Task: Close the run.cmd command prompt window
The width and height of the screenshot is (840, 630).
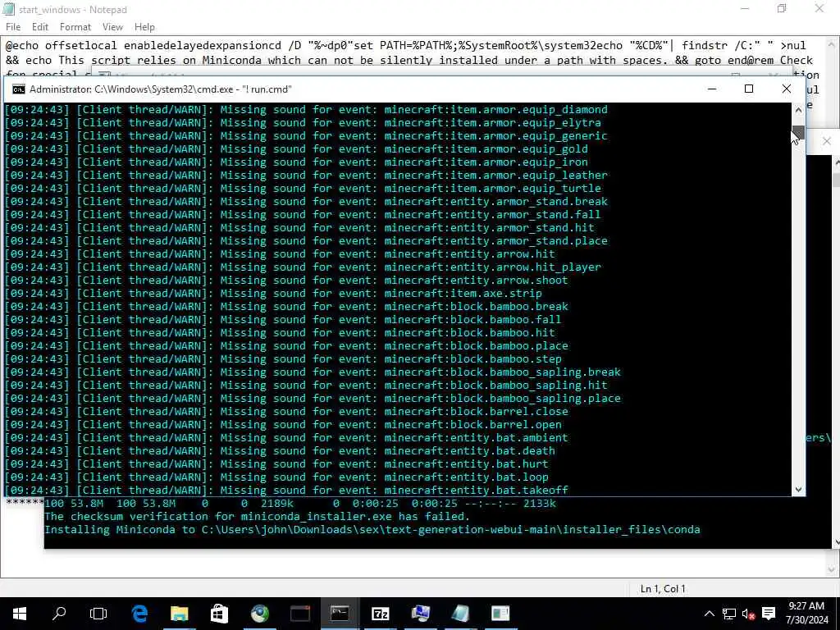Action: point(787,89)
